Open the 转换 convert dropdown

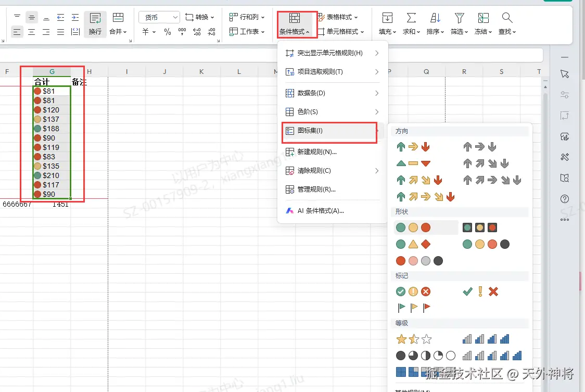click(x=200, y=17)
